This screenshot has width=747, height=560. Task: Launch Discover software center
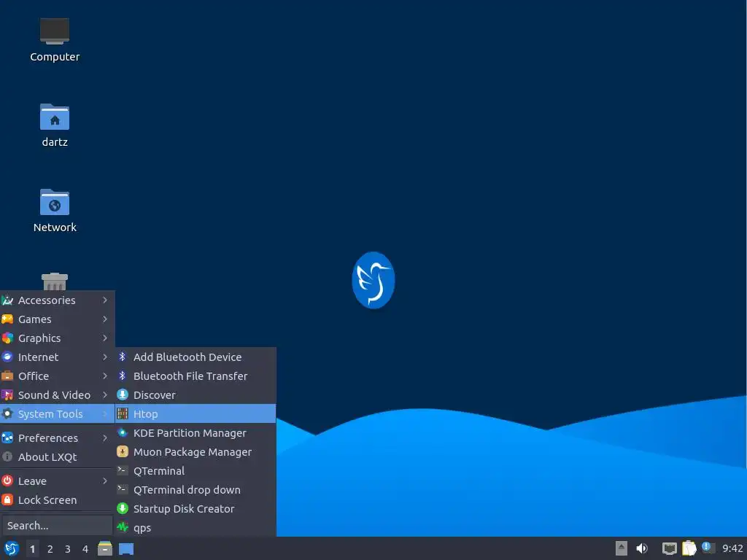click(x=196, y=395)
